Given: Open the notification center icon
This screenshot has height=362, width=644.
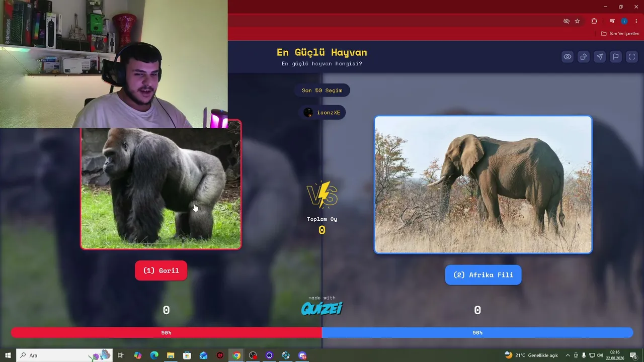Looking at the screenshot, I should click(633, 355).
